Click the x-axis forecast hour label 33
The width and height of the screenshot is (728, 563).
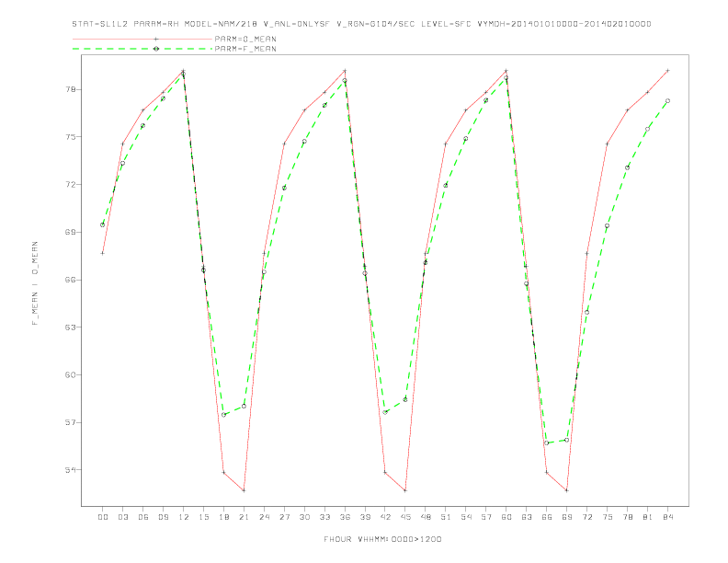pos(324,517)
